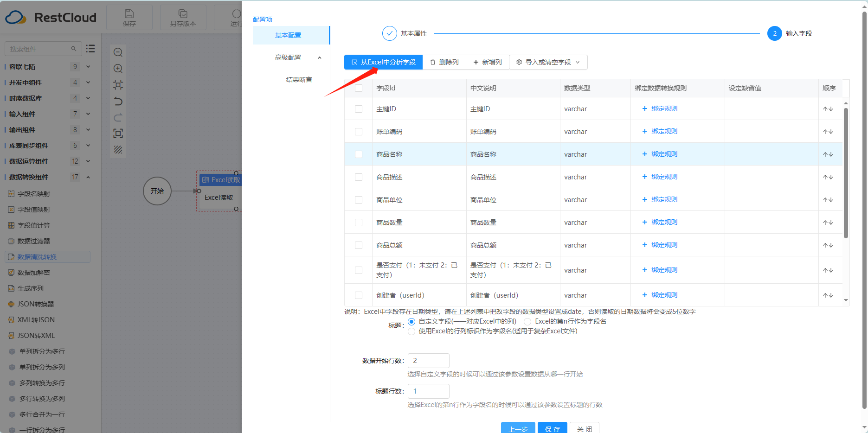The image size is (868, 433).
Task: Click the zoom in icon on canvas toolbar
Action: (118, 69)
